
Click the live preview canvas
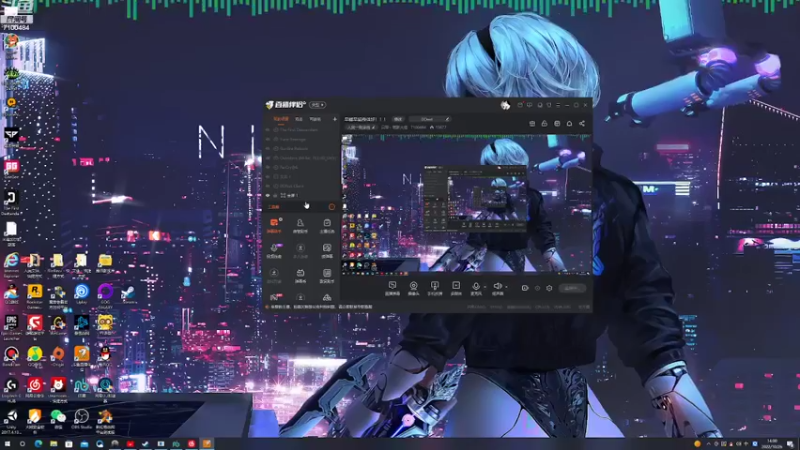[x=466, y=205]
